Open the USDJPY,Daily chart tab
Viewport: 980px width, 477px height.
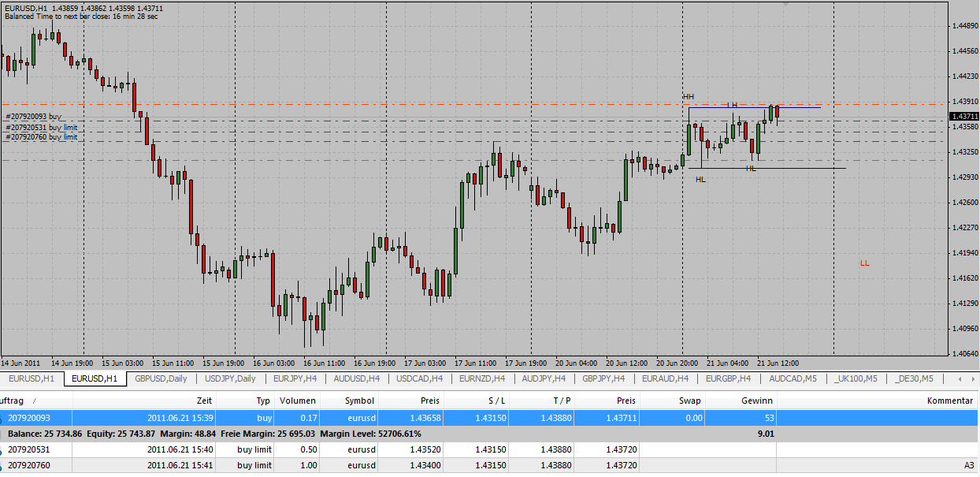(230, 379)
